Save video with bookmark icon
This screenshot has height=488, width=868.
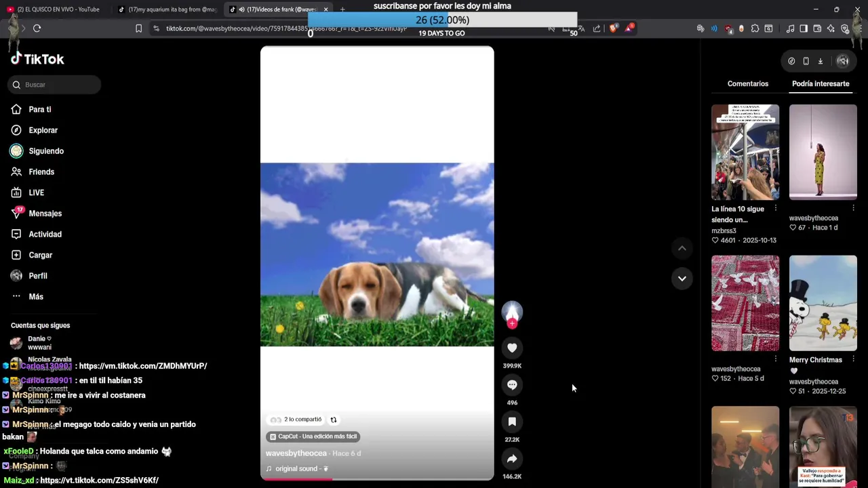click(x=512, y=422)
